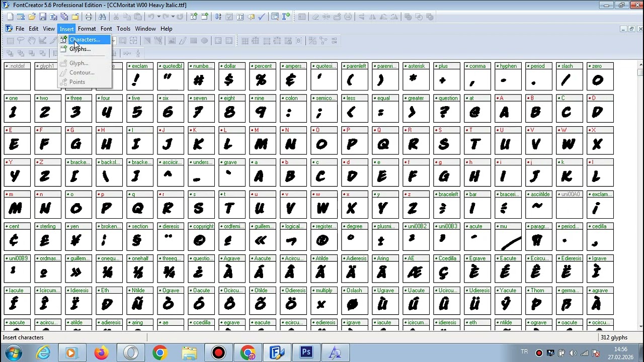
Task: Open Photoshop from the taskbar
Action: 306,352
